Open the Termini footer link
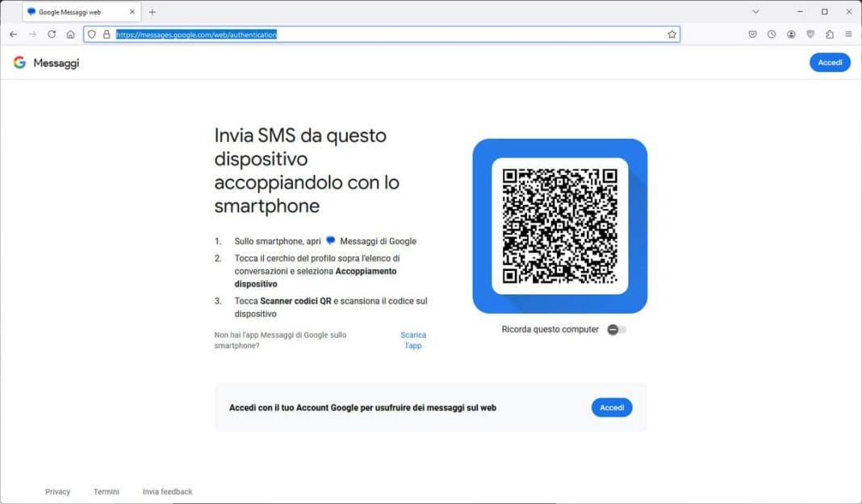This screenshot has width=862, height=504. [x=106, y=492]
